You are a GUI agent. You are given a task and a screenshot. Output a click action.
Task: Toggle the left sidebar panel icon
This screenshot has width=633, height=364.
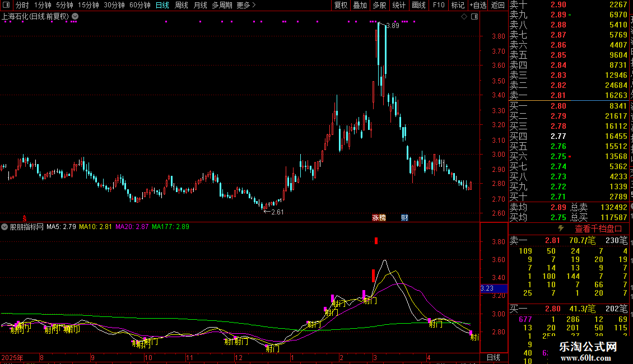[6, 5]
